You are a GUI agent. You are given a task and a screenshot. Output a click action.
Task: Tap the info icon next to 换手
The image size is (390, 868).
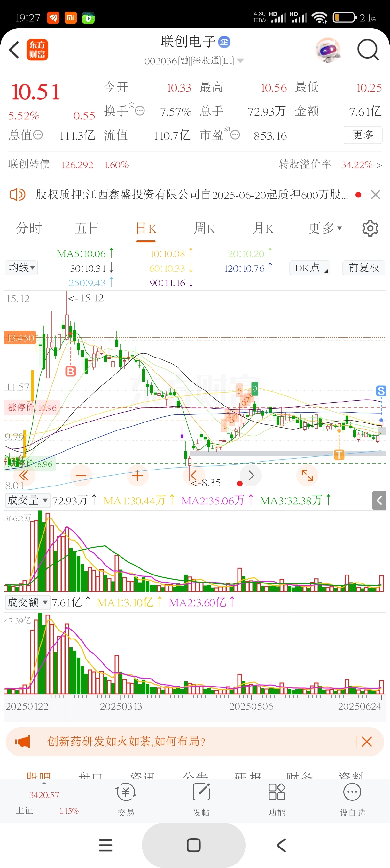click(x=140, y=111)
